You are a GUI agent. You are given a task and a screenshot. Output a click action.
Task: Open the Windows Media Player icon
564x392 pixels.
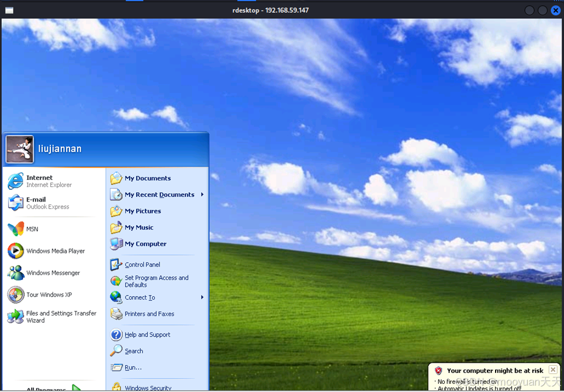point(15,251)
